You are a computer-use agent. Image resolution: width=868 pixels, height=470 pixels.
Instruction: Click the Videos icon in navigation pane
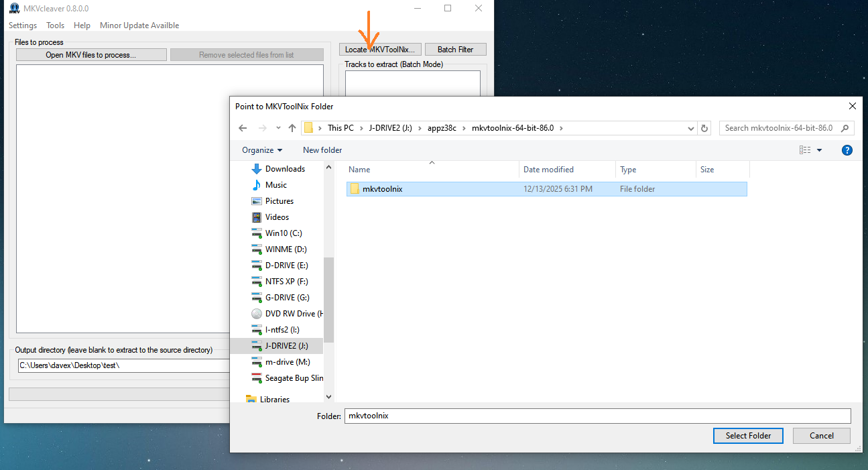257,217
